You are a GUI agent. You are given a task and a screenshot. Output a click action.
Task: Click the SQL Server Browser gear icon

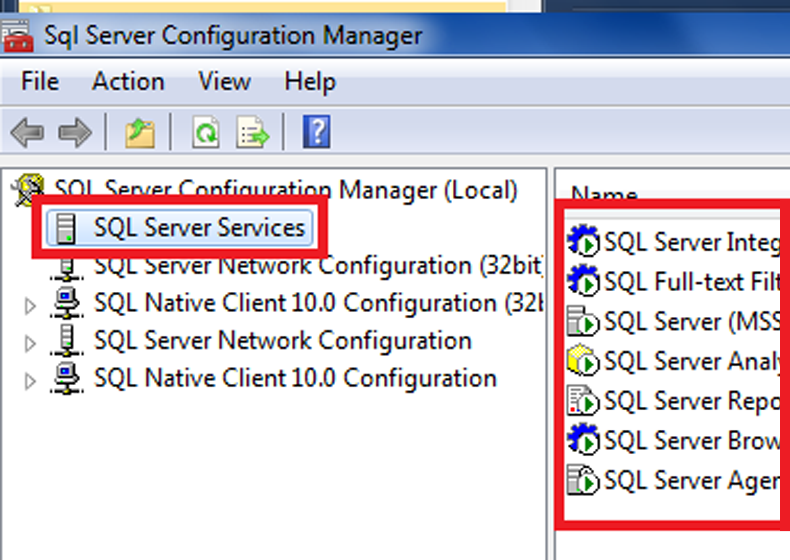583,440
